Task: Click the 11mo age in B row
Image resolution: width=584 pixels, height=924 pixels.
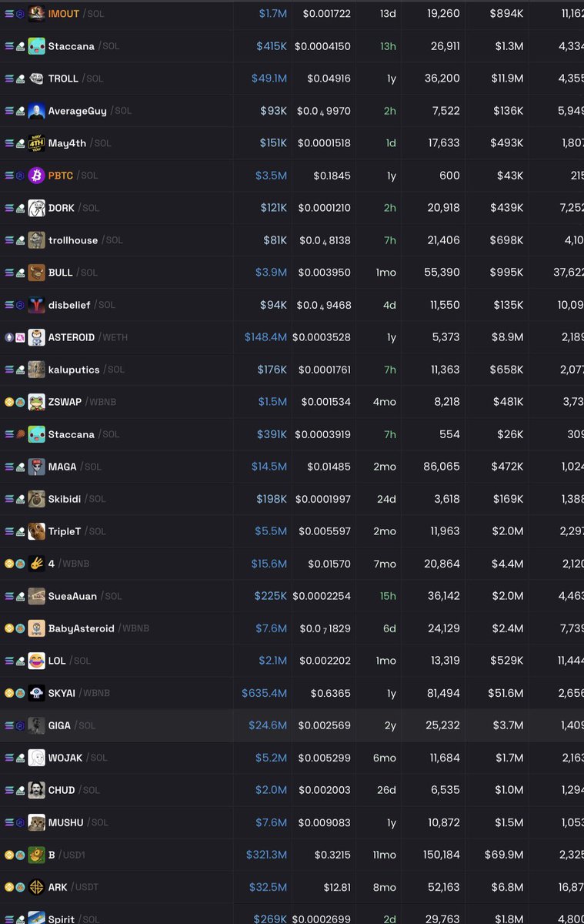Action: tap(384, 855)
